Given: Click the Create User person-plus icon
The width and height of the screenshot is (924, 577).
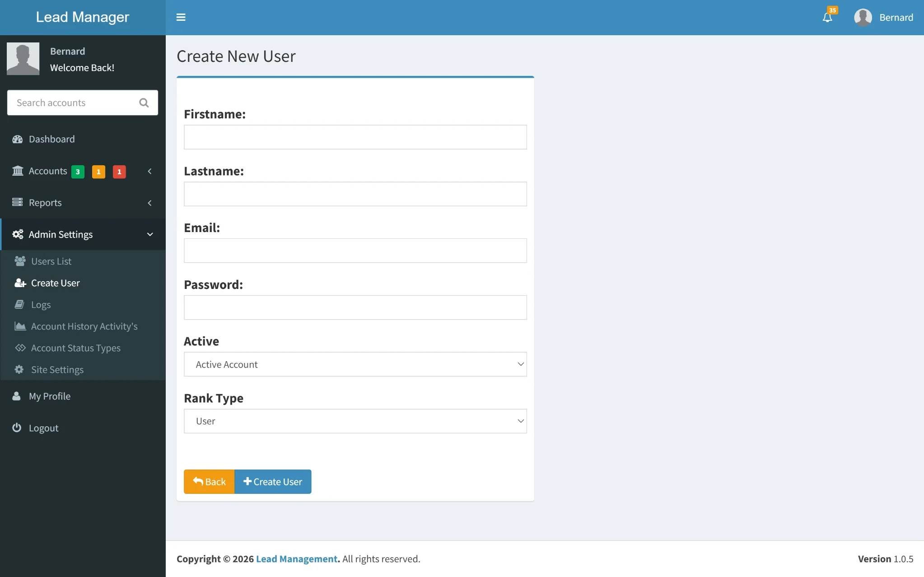Looking at the screenshot, I should point(20,283).
